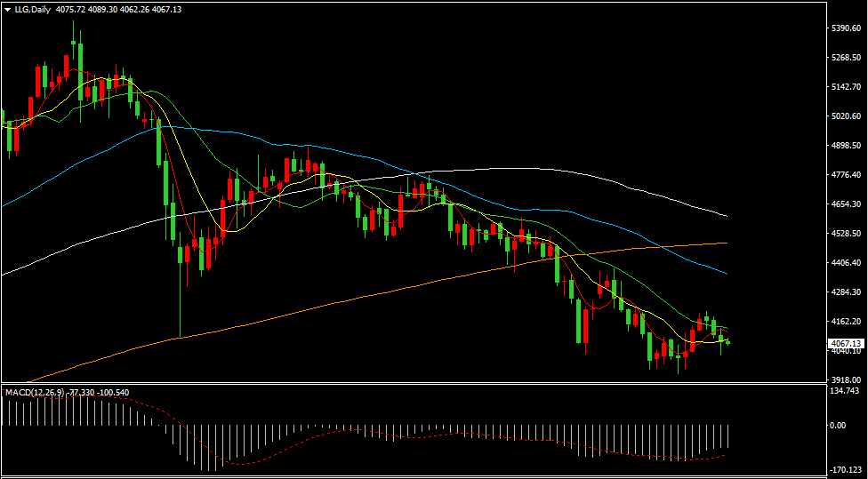Click the divider between chart and MACD window
This screenshot has width=868, height=479.
[414, 384]
